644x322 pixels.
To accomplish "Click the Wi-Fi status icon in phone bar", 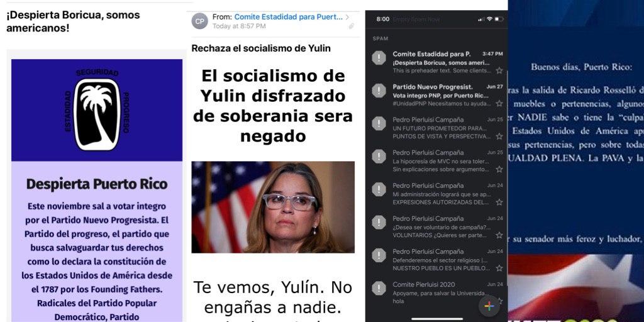I will [x=489, y=19].
